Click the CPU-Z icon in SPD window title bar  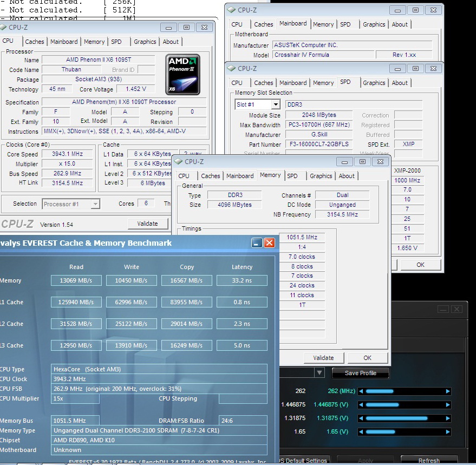231,69
